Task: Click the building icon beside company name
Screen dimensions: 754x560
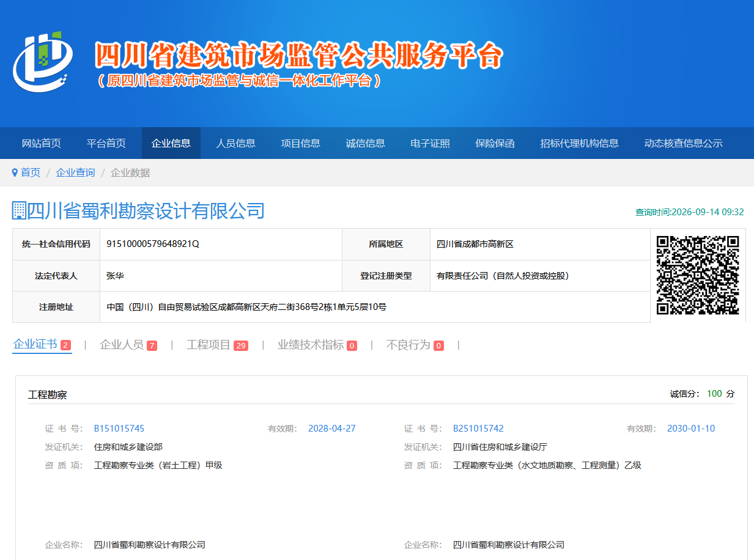Action: pos(19,210)
